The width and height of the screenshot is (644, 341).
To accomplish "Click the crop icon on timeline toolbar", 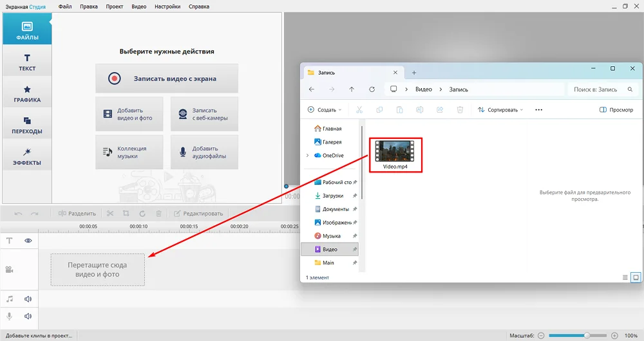I will [126, 214].
